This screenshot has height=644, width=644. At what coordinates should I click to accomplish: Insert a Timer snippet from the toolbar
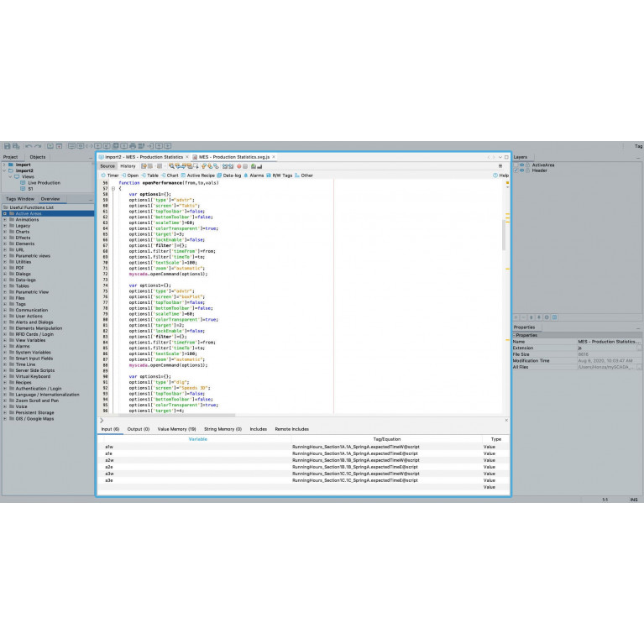110,175
